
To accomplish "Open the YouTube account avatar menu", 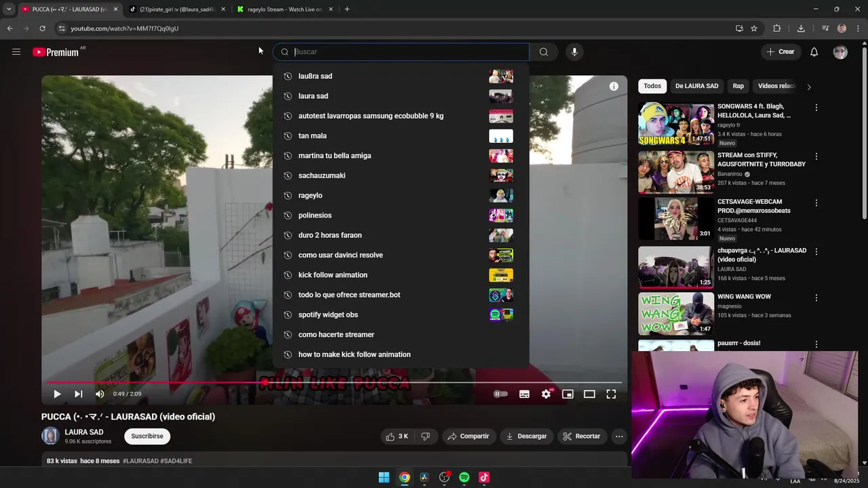I will [x=840, y=52].
